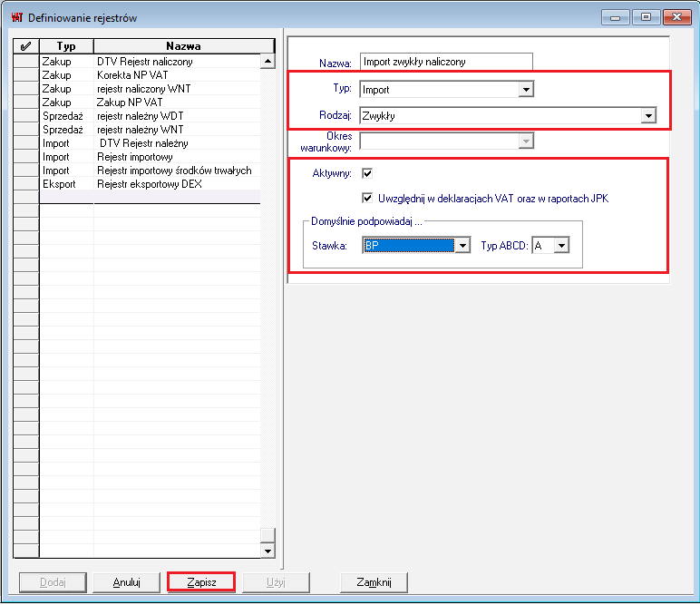This screenshot has height=605, width=700.
Task: Toggle the Aktywny checkbox
Action: click(x=367, y=173)
